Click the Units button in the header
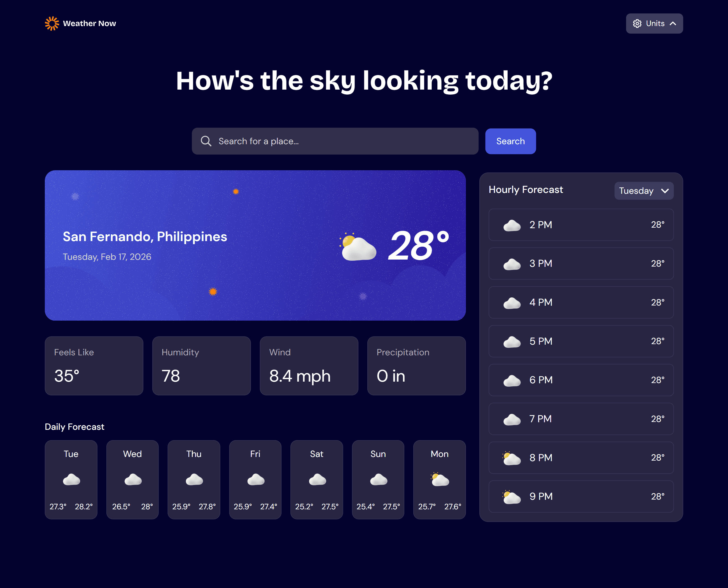The height and width of the screenshot is (588, 728). (654, 23)
